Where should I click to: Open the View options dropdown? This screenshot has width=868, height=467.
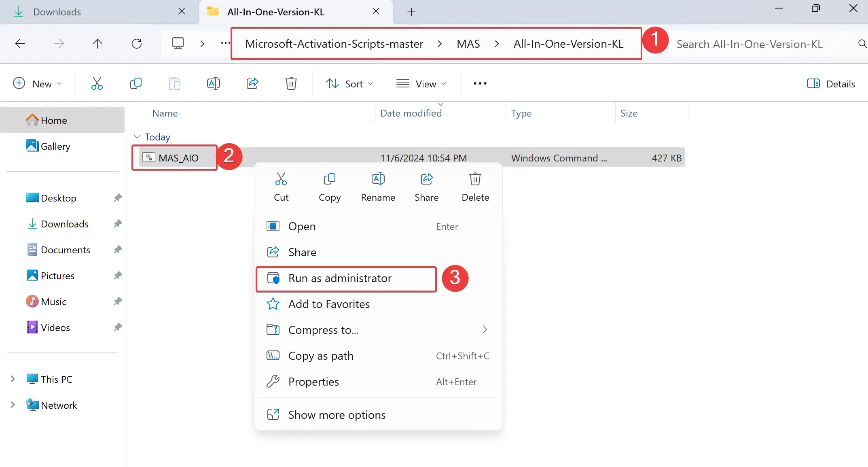tap(422, 83)
